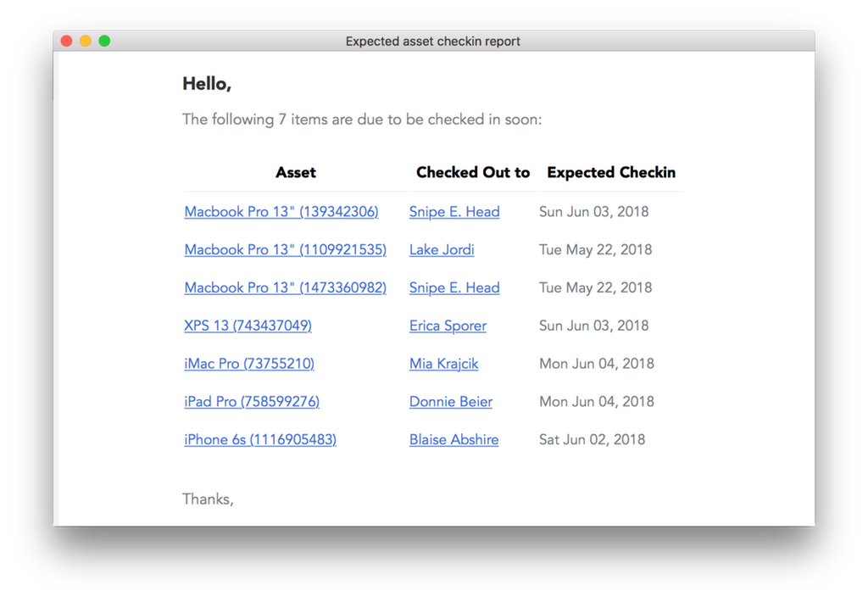
Task: Click the Asset column header
Action: pyautogui.click(x=296, y=173)
